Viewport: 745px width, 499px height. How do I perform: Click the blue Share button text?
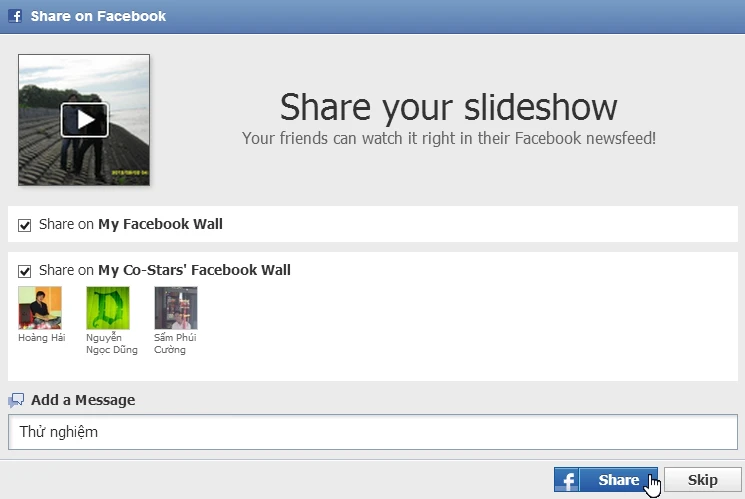(x=618, y=480)
